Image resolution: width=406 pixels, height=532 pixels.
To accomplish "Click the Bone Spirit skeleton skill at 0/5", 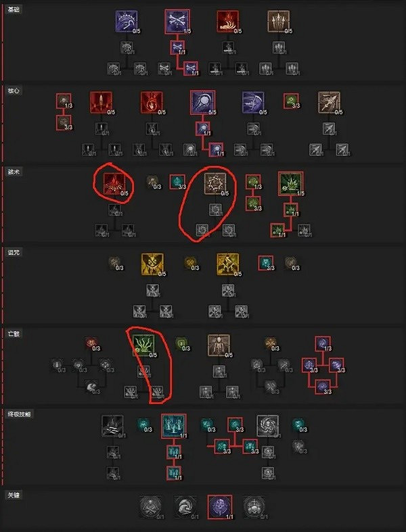I will pyautogui.click(x=219, y=345).
